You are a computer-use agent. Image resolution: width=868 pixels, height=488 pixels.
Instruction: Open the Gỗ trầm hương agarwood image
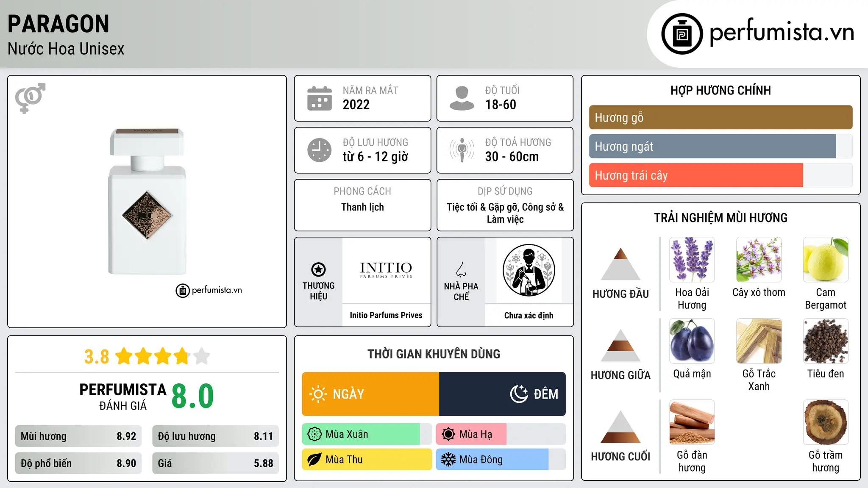(x=826, y=422)
